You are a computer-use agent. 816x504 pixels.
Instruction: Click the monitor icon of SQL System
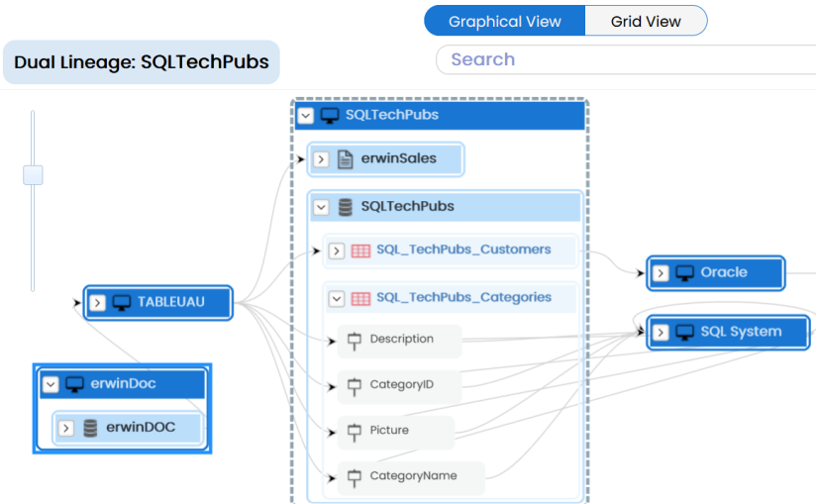685,333
